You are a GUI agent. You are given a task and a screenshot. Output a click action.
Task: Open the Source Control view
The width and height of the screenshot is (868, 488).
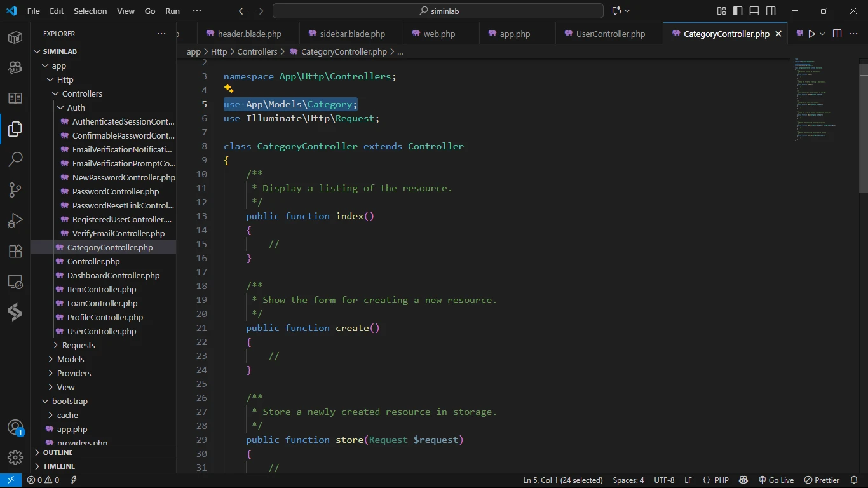point(15,189)
